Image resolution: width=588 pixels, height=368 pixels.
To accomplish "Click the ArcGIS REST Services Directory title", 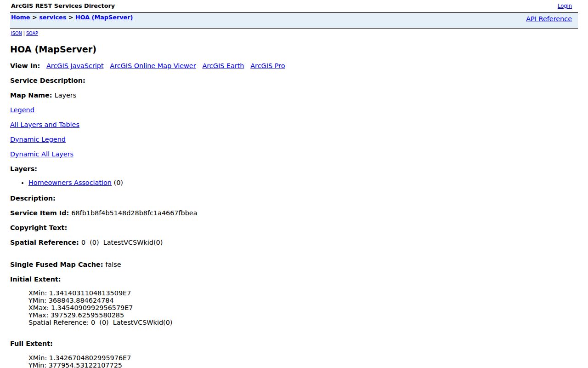I will coord(63,6).
